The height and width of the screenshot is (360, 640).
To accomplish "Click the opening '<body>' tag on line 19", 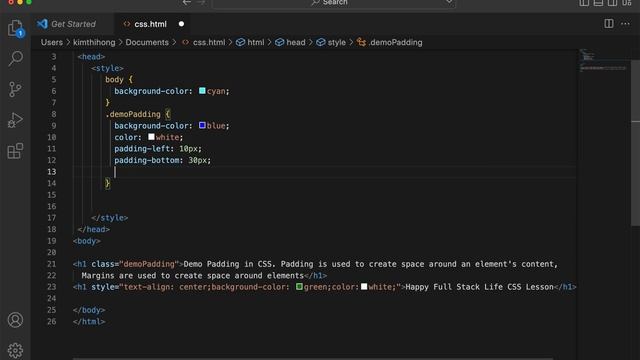I will (x=87, y=241).
